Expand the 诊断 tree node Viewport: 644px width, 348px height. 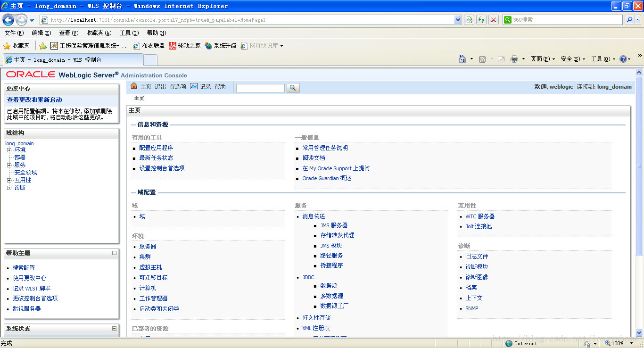click(x=9, y=188)
